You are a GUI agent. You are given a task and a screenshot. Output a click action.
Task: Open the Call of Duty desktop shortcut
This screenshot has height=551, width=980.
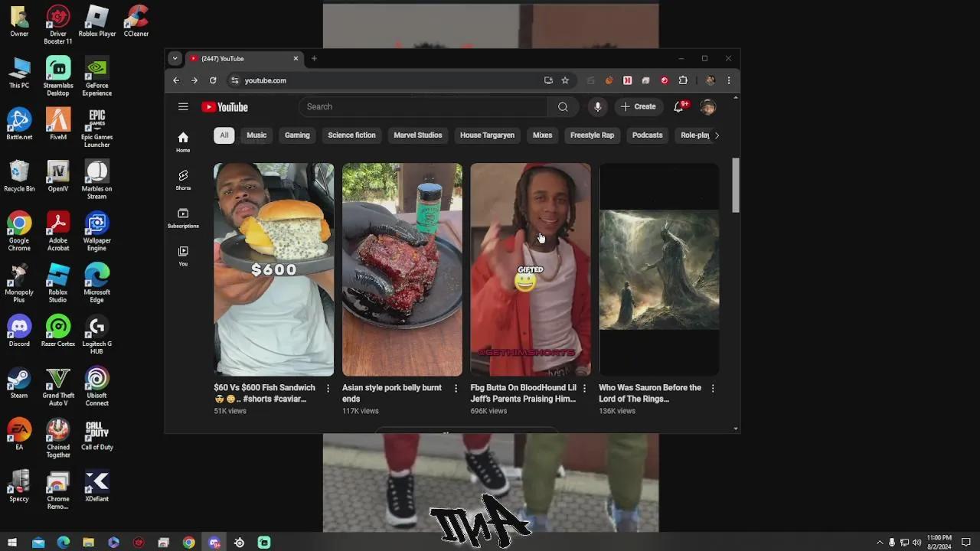[96, 434]
